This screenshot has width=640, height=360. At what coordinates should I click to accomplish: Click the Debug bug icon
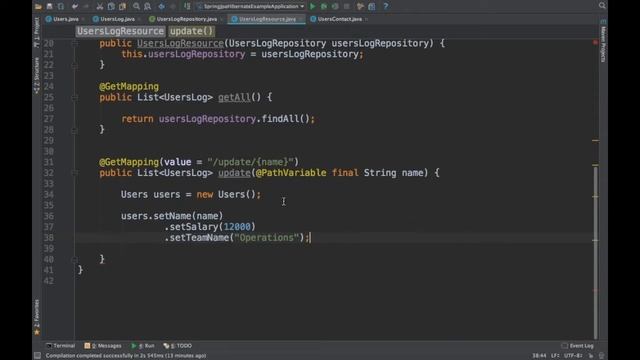click(x=324, y=6)
